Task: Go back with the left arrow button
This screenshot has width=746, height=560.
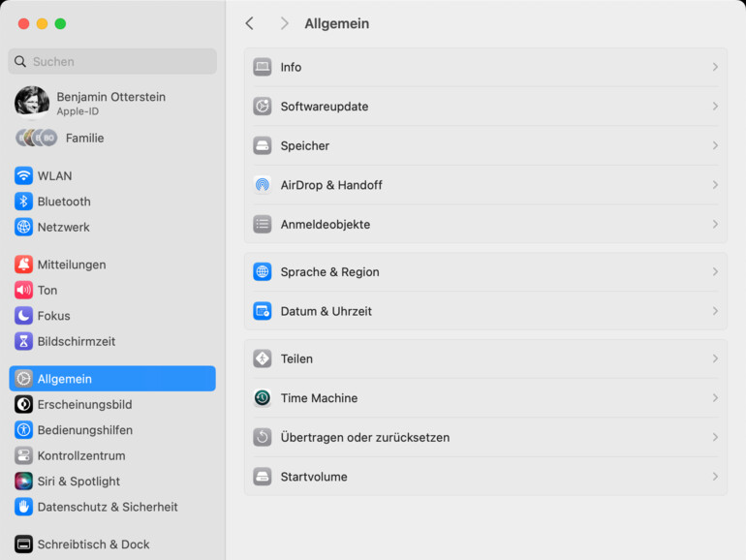Action: [x=250, y=23]
